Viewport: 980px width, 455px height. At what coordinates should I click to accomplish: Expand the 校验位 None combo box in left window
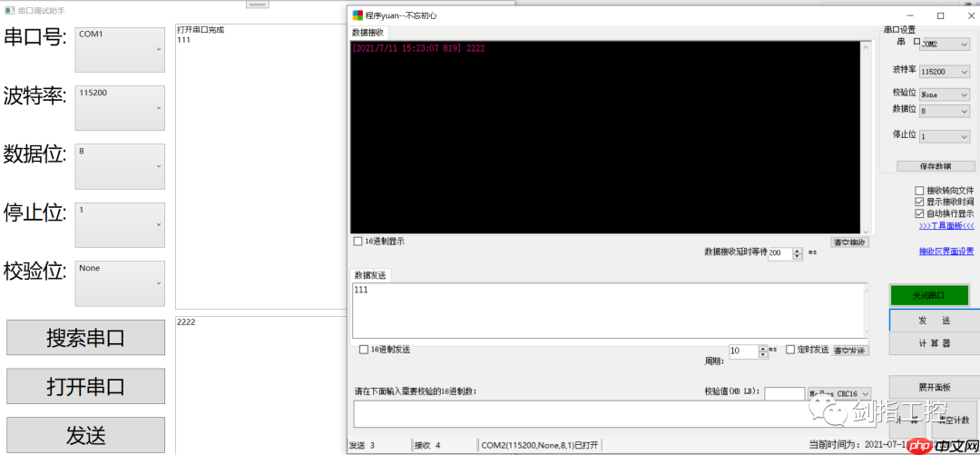click(120, 283)
